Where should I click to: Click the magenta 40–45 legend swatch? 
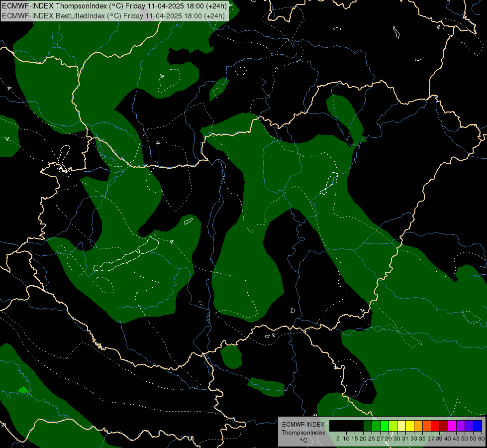pos(452,426)
